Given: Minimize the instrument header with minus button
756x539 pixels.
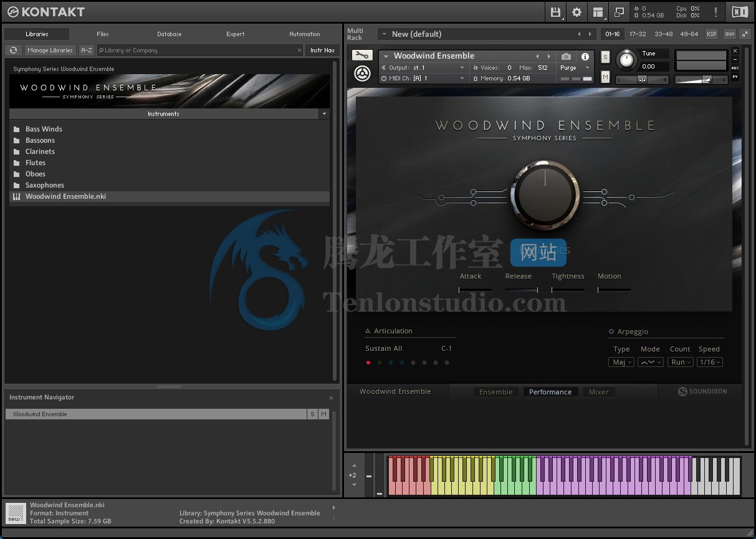Looking at the screenshot, I should click(x=735, y=59).
